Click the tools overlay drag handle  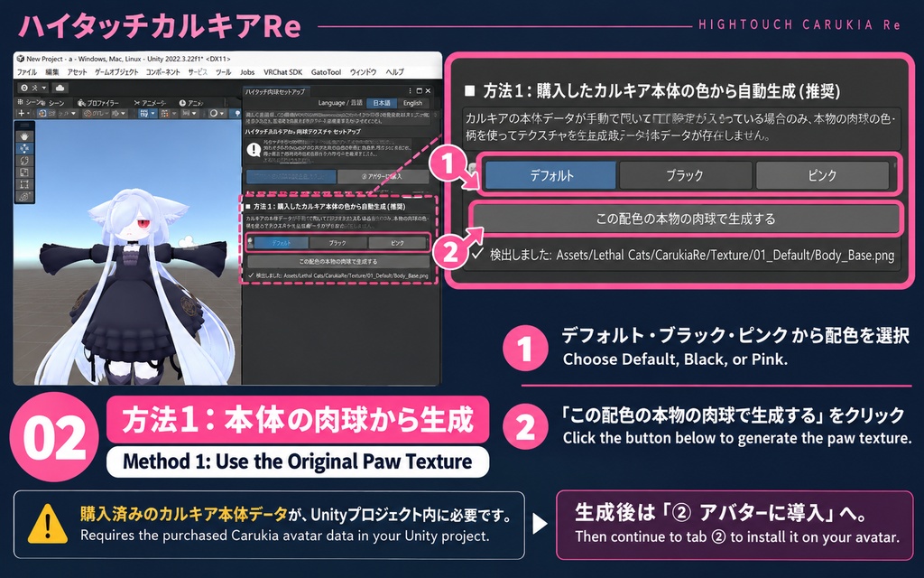tap(24, 125)
